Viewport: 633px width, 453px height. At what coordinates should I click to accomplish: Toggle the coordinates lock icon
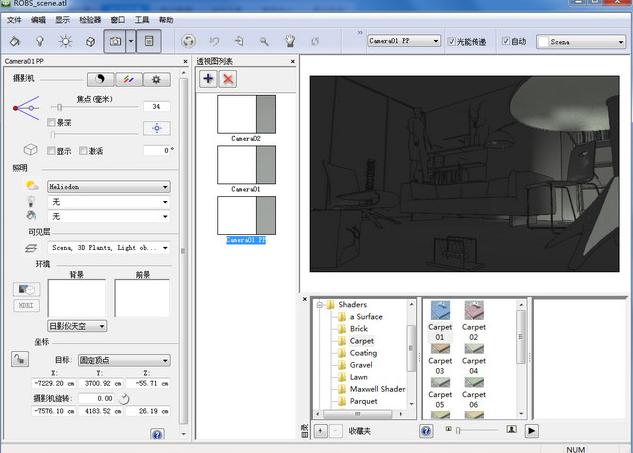[20, 359]
